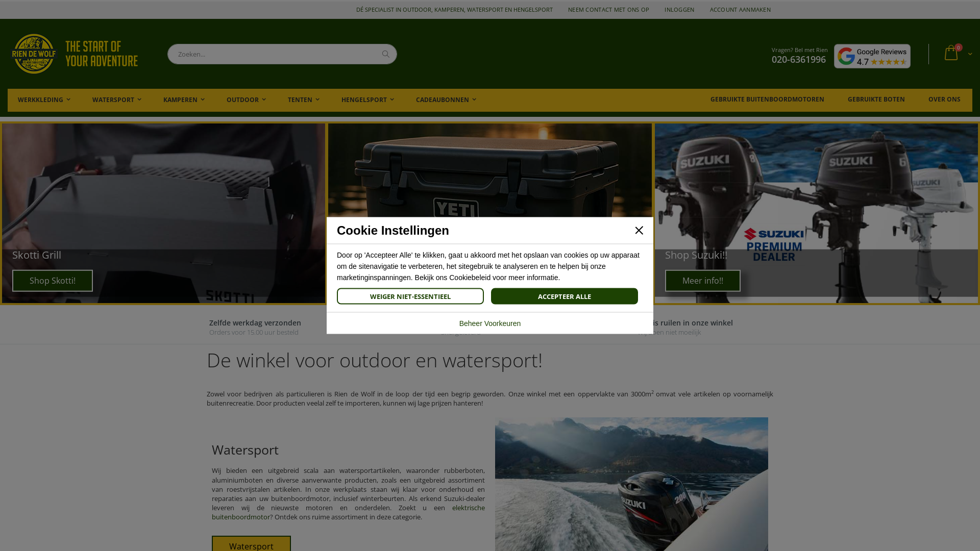Click Neem contact met ons op
Image resolution: width=980 pixels, height=551 pixels.
pyautogui.click(x=608, y=10)
